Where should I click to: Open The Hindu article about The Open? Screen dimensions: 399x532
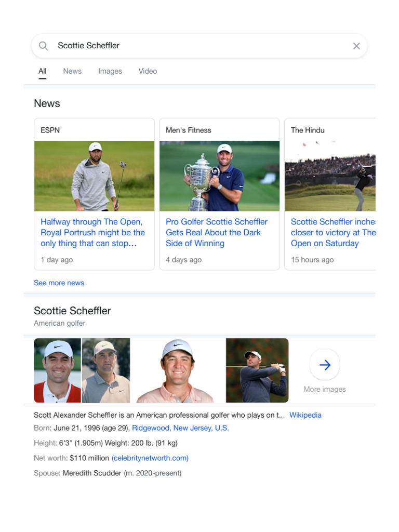(332, 233)
